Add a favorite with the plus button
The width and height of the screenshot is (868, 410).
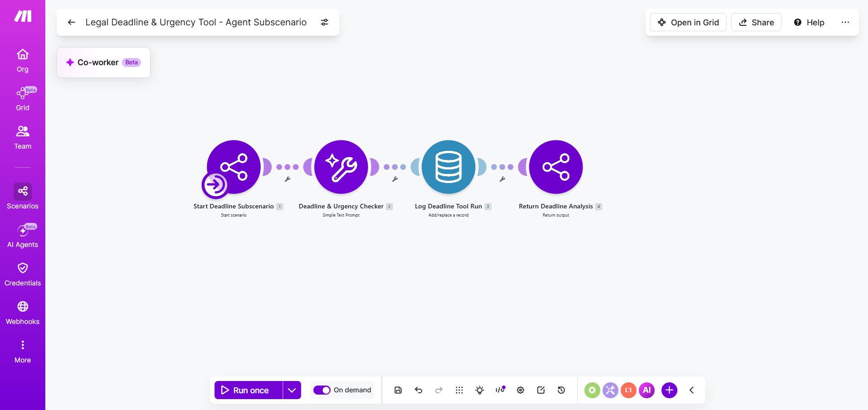(x=669, y=390)
